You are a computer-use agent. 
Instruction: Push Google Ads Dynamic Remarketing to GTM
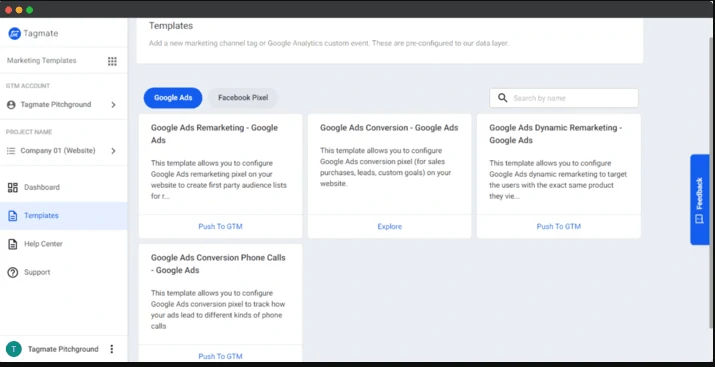[x=559, y=227]
